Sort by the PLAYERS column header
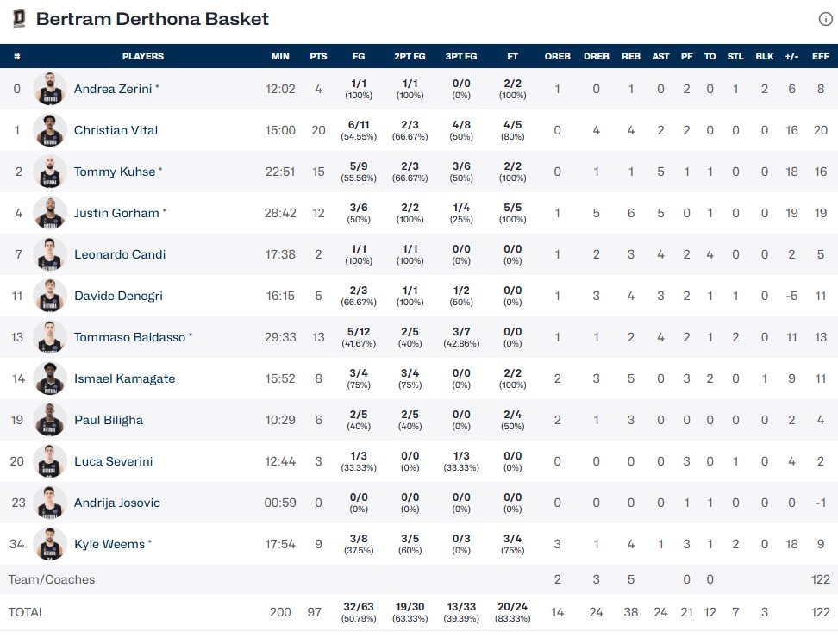This screenshot has width=838, height=644. pyautogui.click(x=143, y=56)
